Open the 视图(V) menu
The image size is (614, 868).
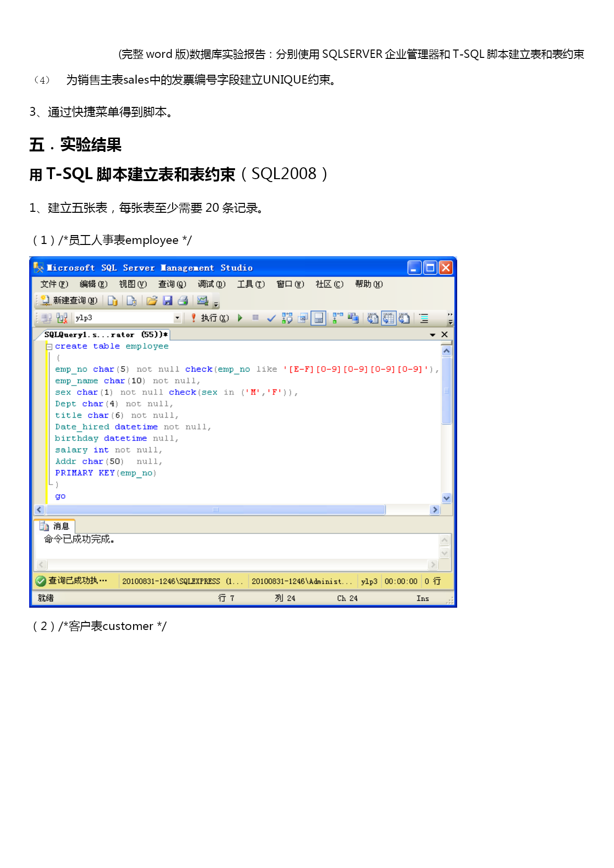133,284
